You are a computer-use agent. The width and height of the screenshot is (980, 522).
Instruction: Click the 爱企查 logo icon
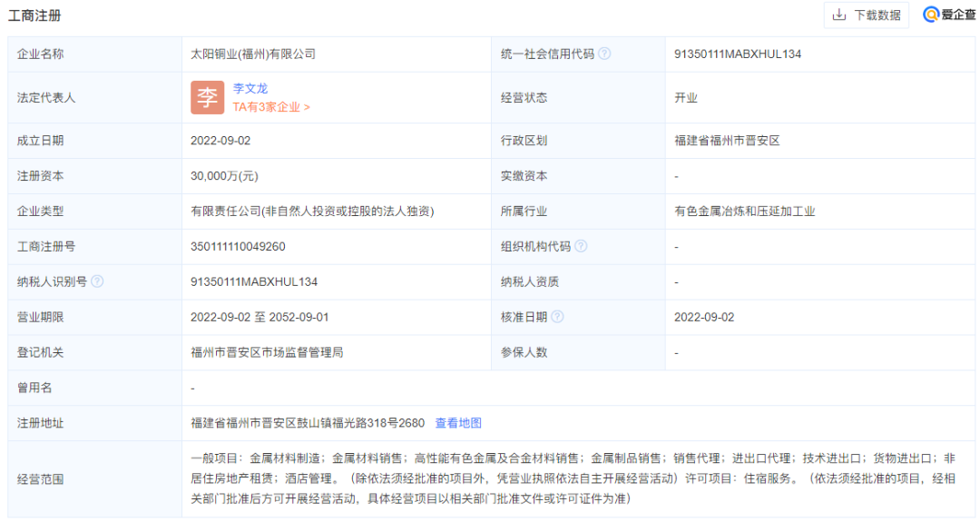[x=931, y=15]
